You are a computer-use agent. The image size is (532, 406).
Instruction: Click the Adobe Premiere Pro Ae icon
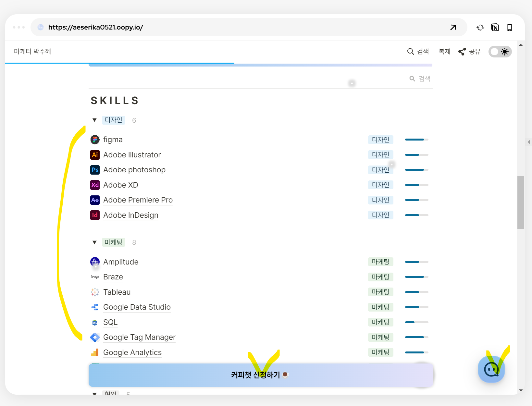(x=95, y=200)
